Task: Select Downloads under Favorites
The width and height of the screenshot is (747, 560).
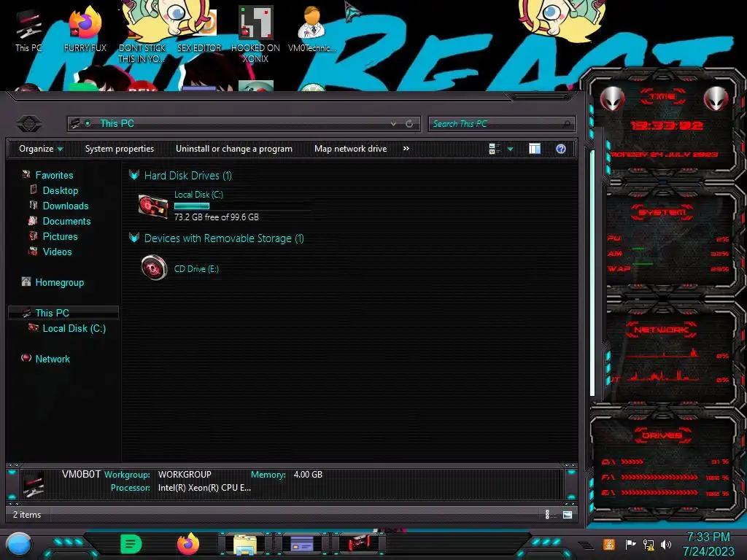Action: (x=66, y=206)
